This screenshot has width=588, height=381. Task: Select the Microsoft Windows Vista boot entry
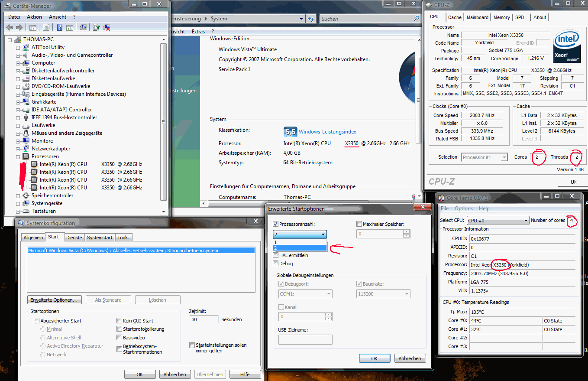[x=141, y=251]
